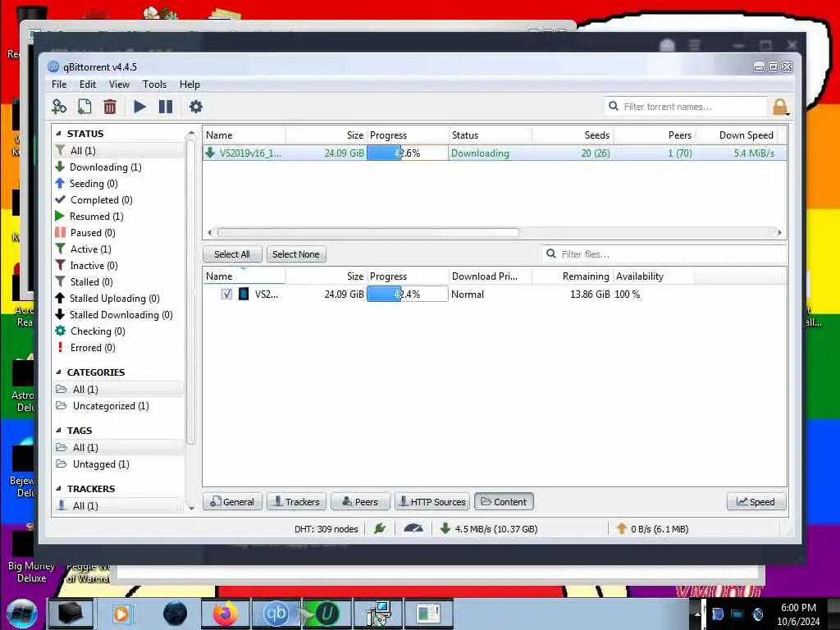Click the torrent progress bar showing 42.6%
Viewport: 840px width, 630px height.
407,153
